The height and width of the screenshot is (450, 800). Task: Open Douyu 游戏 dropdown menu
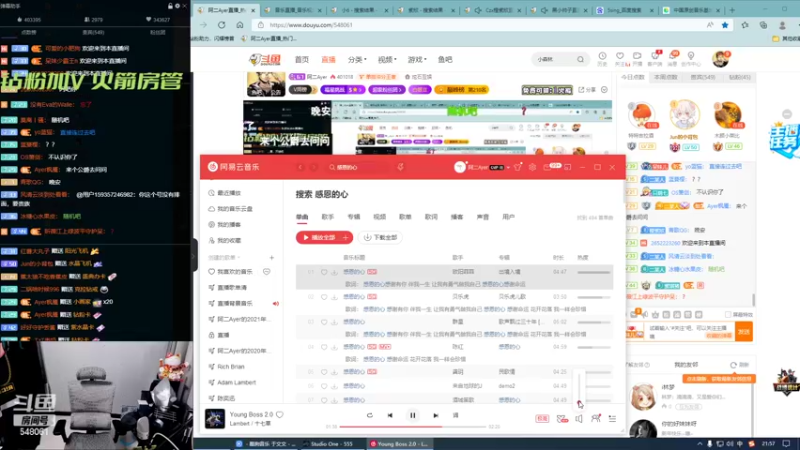(x=417, y=60)
